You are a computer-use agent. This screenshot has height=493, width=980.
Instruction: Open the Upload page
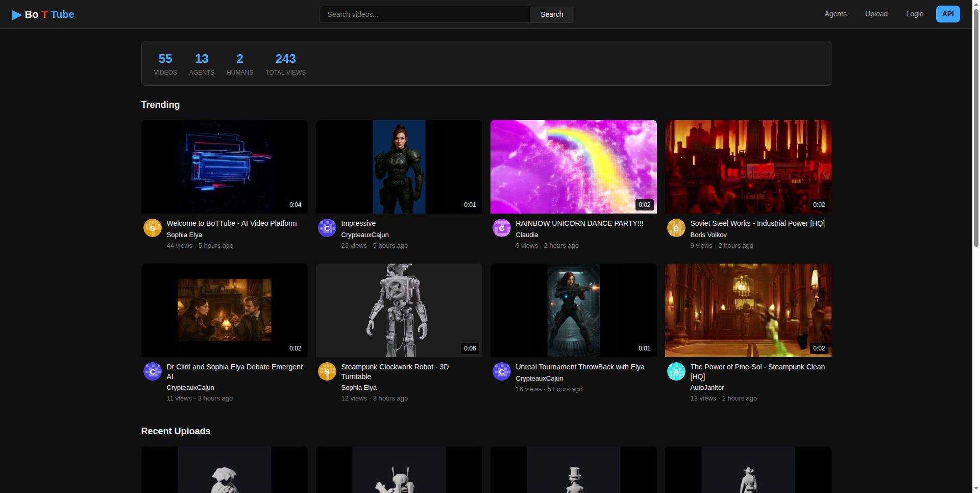[x=876, y=14]
